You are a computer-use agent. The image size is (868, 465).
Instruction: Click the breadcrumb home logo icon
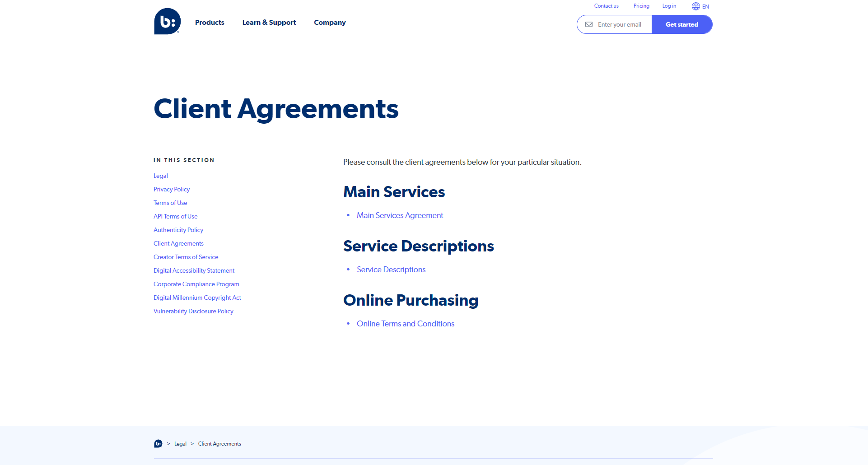tap(158, 444)
